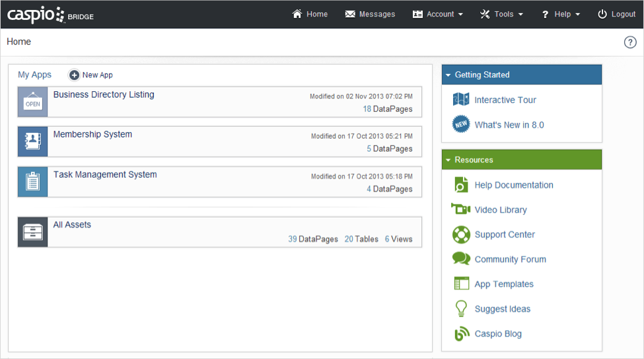Viewport: 644px width, 359px height.
Task: Click the Caspio Blog icon
Action: pos(461,334)
